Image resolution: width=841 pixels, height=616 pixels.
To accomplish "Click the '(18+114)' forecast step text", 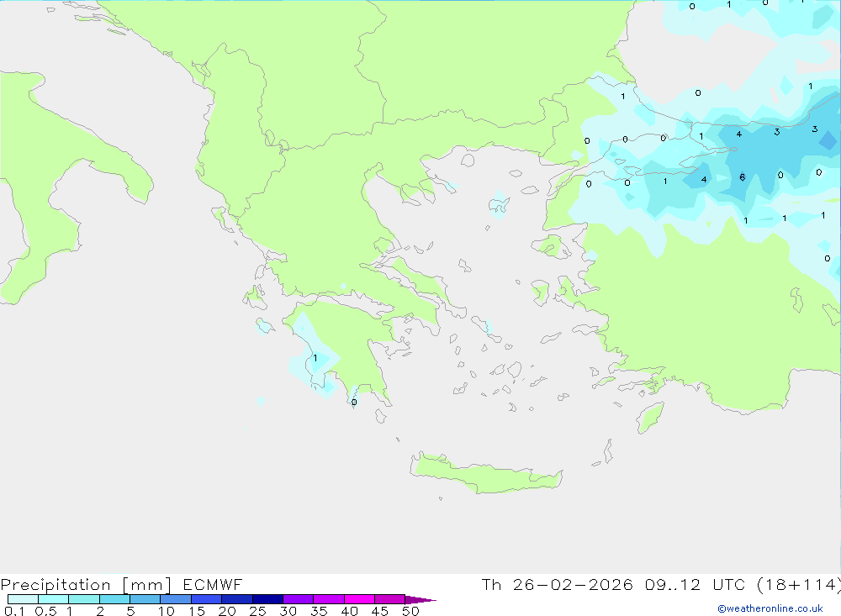I will [799, 584].
